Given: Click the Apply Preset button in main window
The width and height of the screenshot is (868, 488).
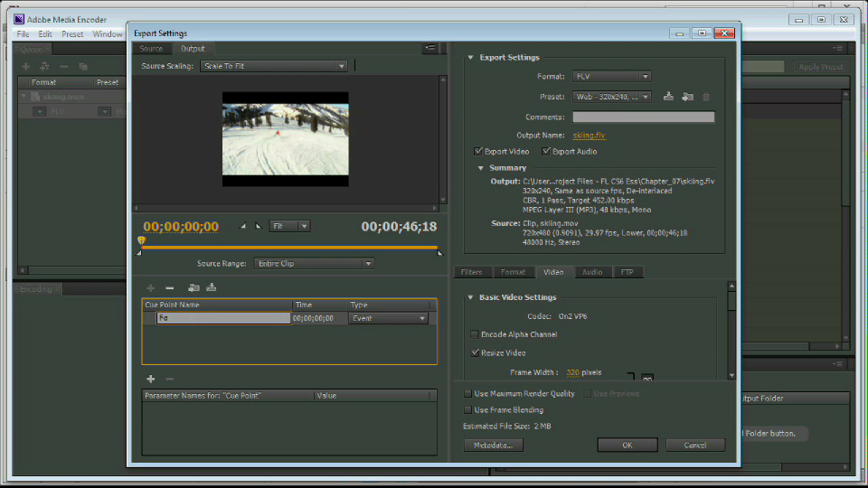Looking at the screenshot, I should [820, 67].
